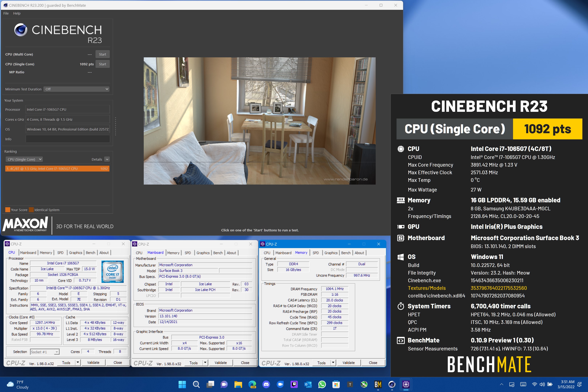Click weather widget 71°F Cloudy
The height and width of the screenshot is (392, 588).
(x=18, y=385)
